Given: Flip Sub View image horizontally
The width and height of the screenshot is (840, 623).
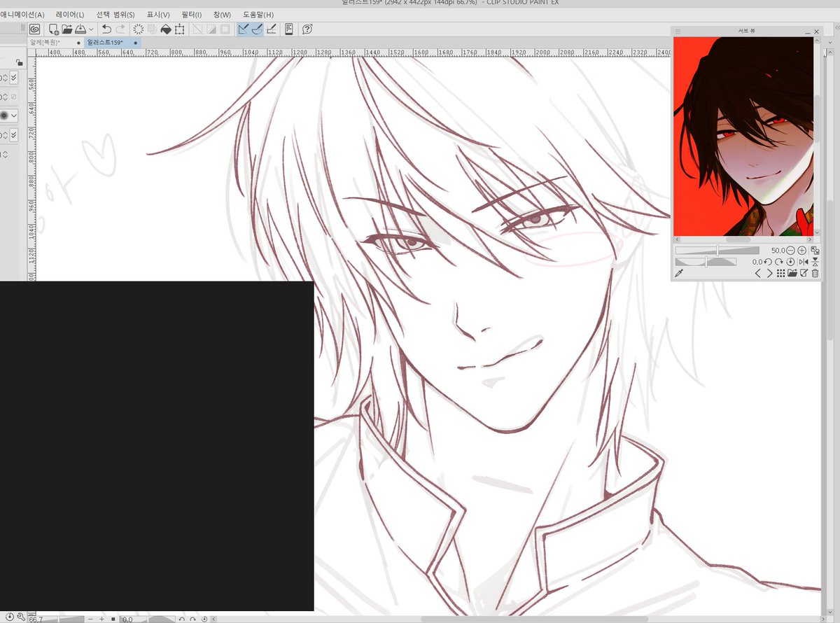Looking at the screenshot, I should [803, 262].
